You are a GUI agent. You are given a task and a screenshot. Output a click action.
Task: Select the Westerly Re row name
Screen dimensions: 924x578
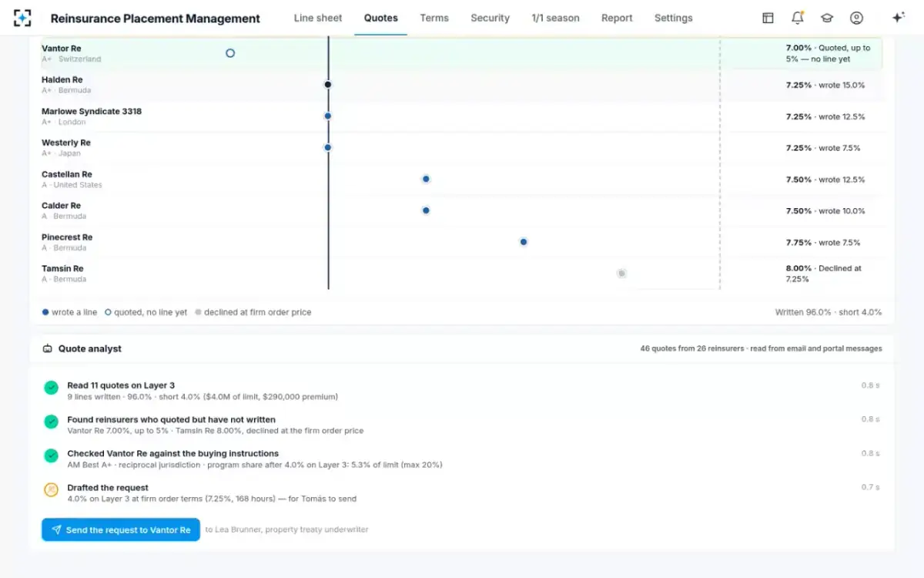pos(66,143)
